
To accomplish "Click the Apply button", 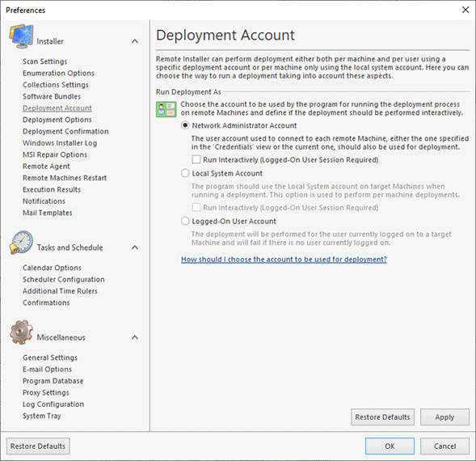I will coord(444,417).
